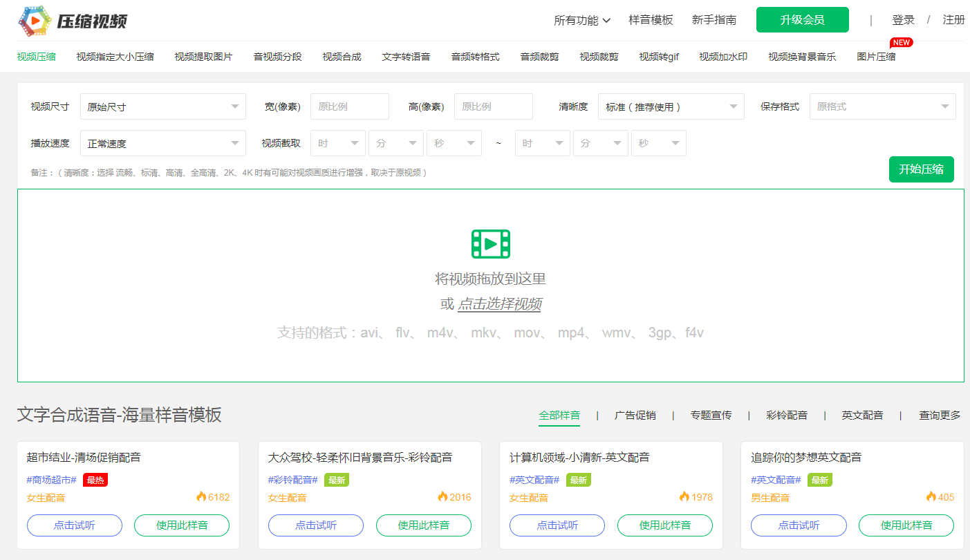Click the 开始压缩 compress button
The height and width of the screenshot is (560, 970).
pos(921,169)
